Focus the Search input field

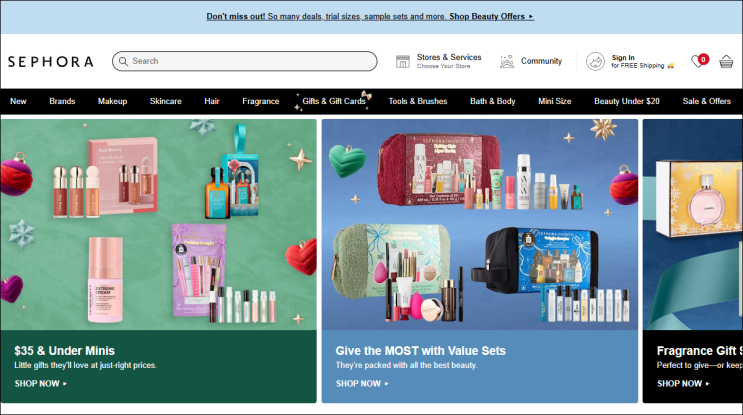point(245,61)
